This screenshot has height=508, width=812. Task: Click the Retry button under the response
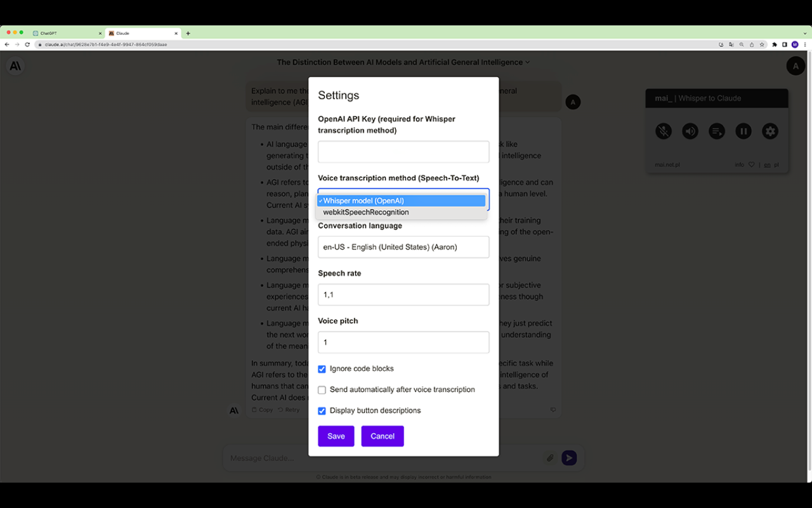(x=289, y=410)
